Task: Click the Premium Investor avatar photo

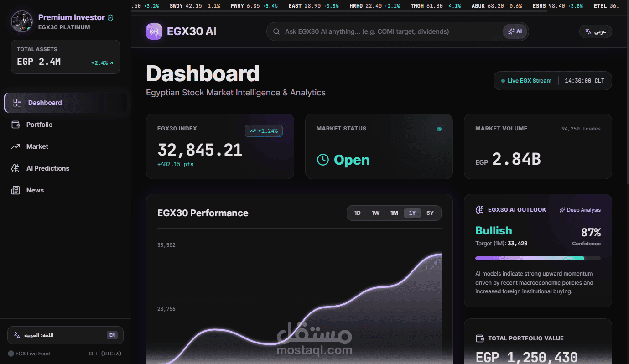Action: tap(22, 21)
